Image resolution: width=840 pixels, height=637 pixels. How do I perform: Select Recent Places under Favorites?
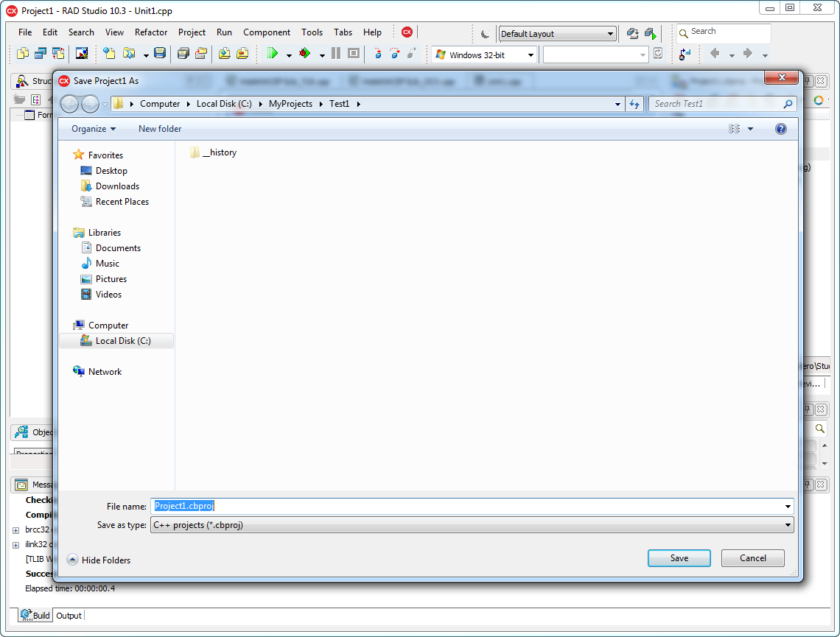click(122, 202)
